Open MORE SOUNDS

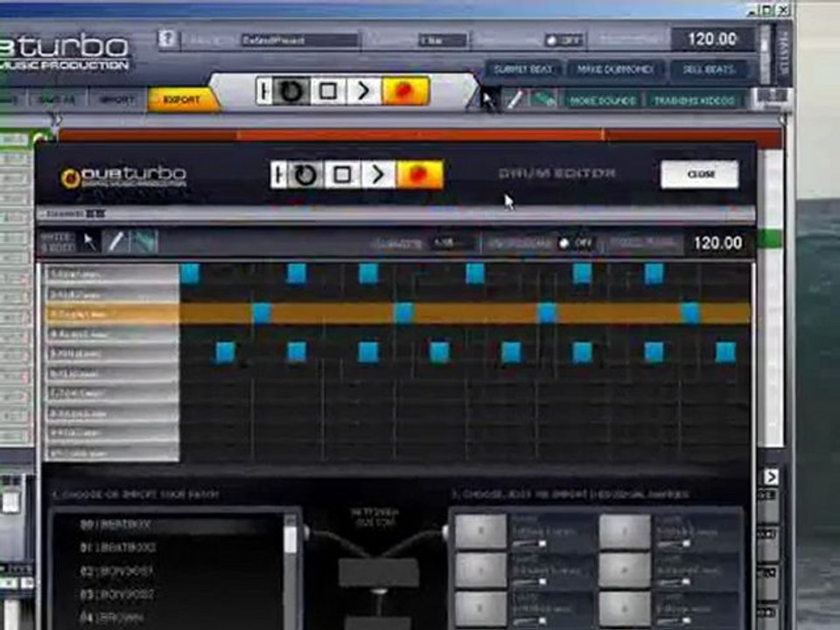click(x=603, y=101)
